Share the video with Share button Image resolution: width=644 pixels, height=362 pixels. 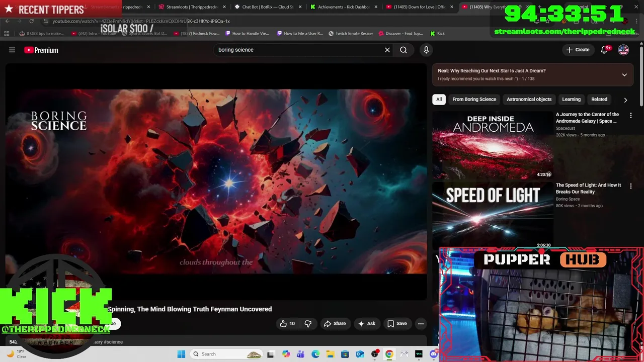tap(335, 324)
